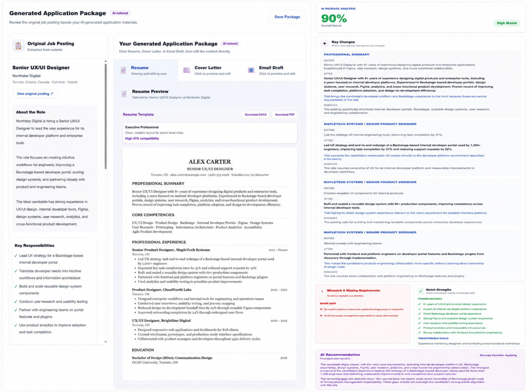Click the Resume tab document icon

pos(123,70)
